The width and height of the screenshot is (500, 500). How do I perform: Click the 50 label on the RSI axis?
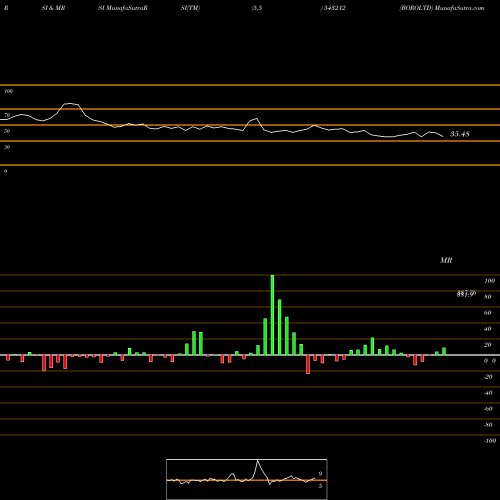7,131
